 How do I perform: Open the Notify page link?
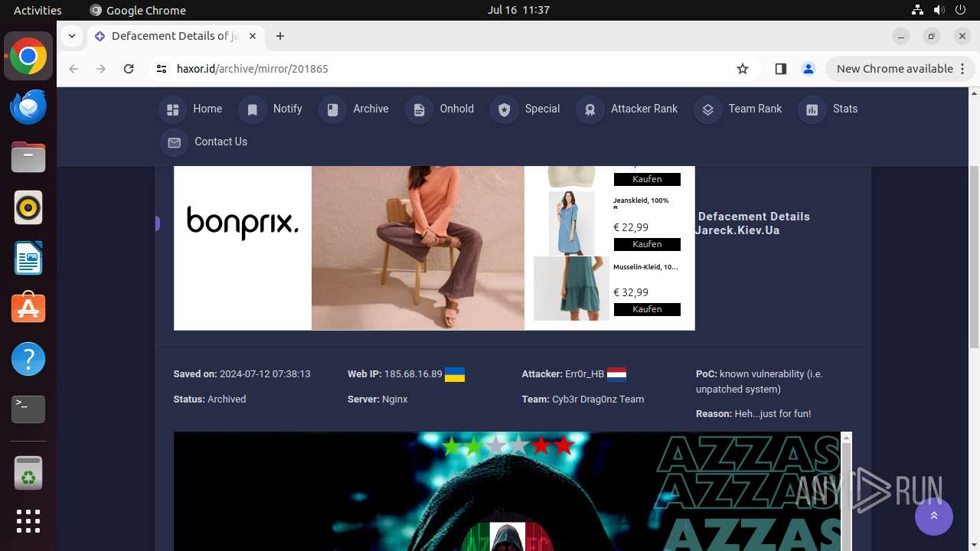(288, 109)
